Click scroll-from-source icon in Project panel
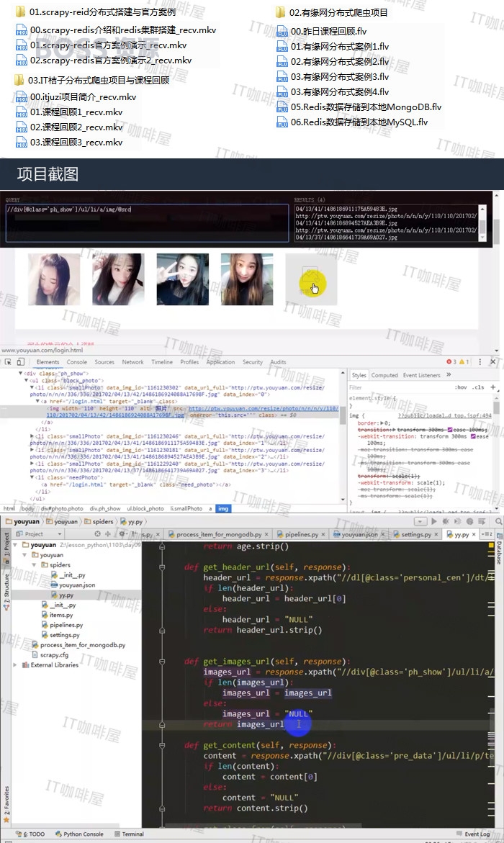Image resolution: width=504 pixels, height=843 pixels. tap(97, 534)
